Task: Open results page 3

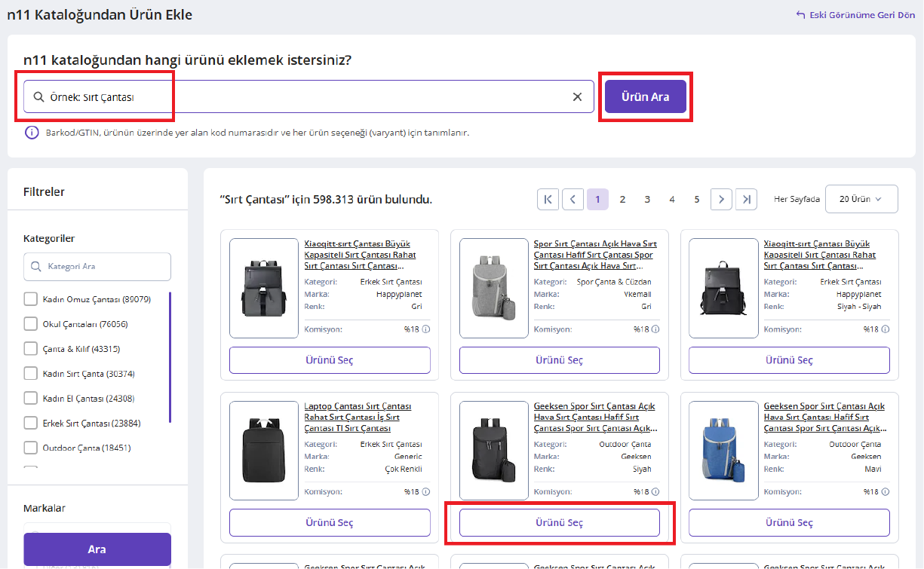Action: click(x=647, y=199)
